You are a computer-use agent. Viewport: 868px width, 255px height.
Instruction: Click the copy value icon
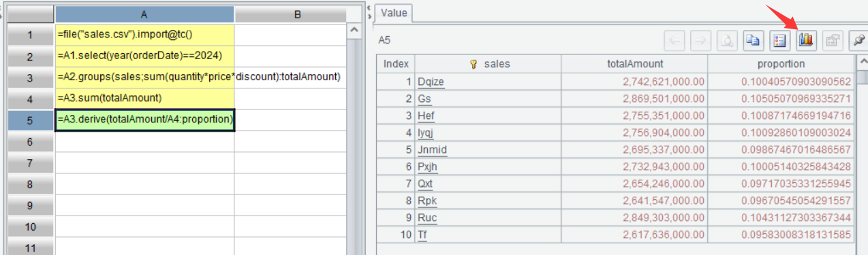pos(753,41)
